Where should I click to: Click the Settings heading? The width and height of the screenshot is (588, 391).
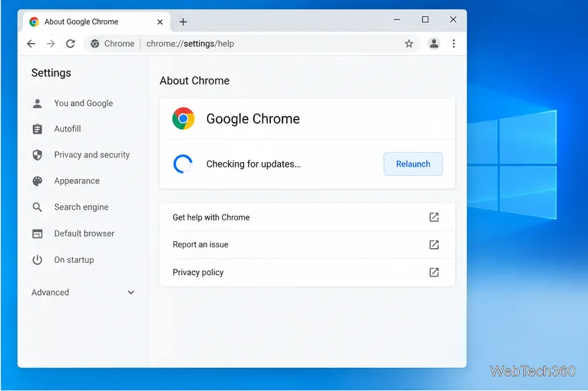[51, 73]
